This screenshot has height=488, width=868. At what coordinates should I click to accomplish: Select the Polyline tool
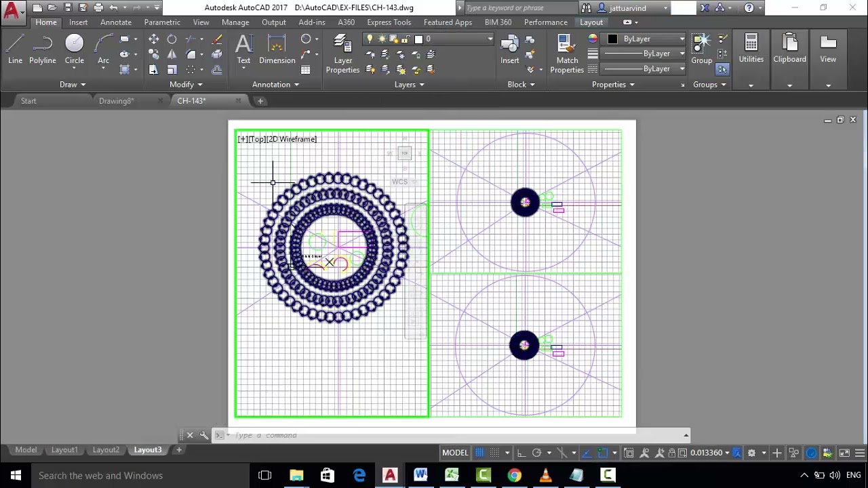(x=42, y=49)
